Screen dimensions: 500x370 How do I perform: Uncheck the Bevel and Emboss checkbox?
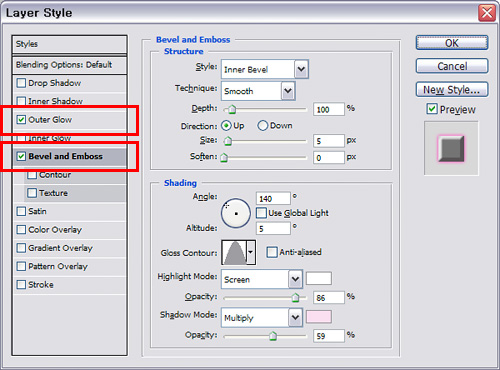tap(21, 156)
